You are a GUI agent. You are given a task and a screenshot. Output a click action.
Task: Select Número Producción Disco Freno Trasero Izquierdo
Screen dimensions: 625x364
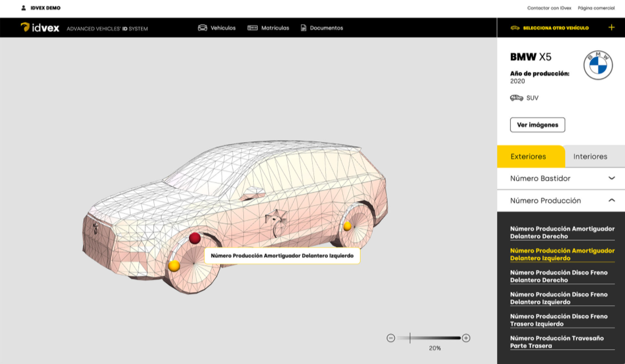click(x=559, y=320)
